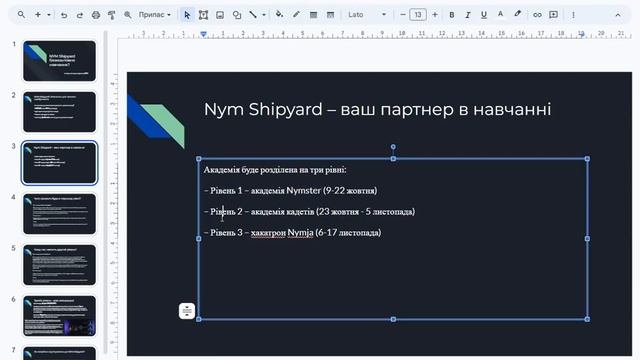Select slide 4 thumbnail
Screen dimensions: 640x360
pyautogui.click(x=60, y=214)
